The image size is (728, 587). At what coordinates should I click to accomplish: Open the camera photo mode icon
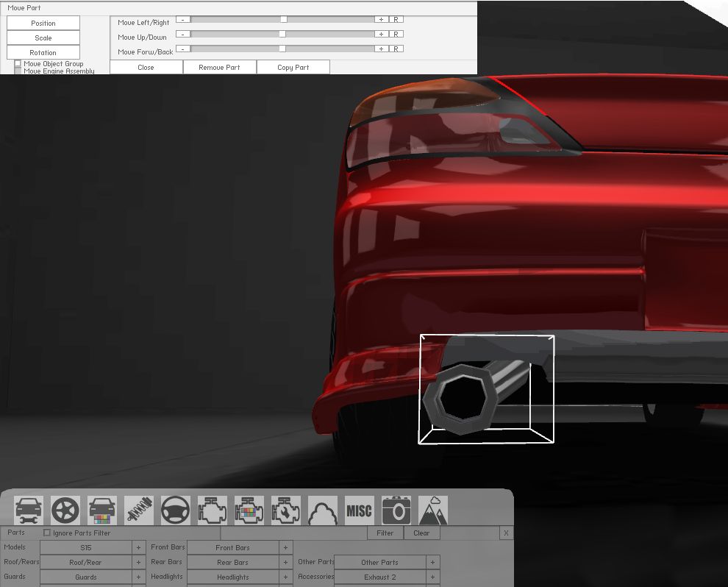pyautogui.click(x=396, y=510)
